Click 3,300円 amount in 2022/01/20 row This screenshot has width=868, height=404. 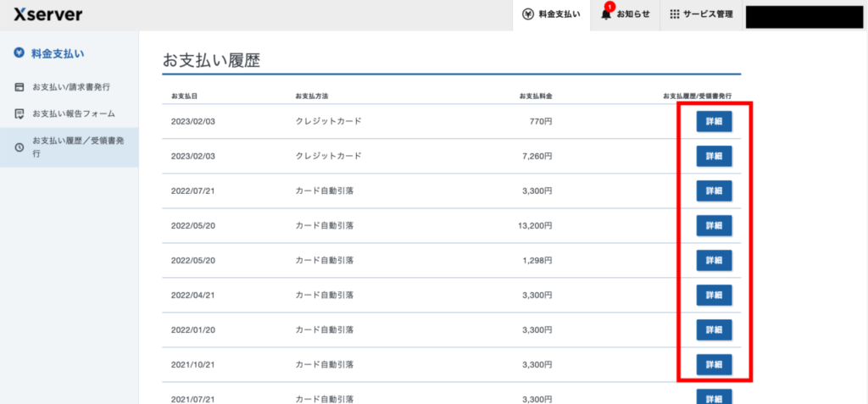pyautogui.click(x=537, y=329)
